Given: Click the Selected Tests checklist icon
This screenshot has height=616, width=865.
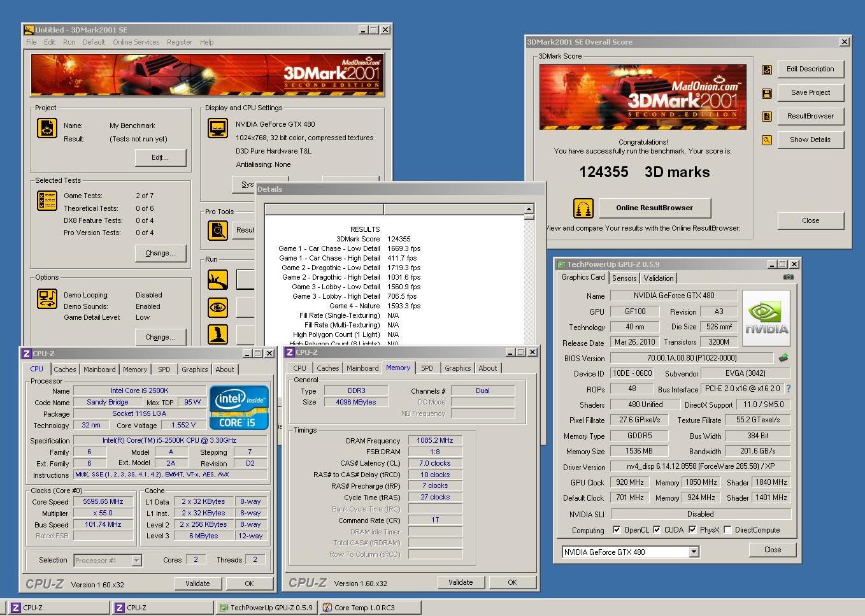Looking at the screenshot, I should pos(47,201).
